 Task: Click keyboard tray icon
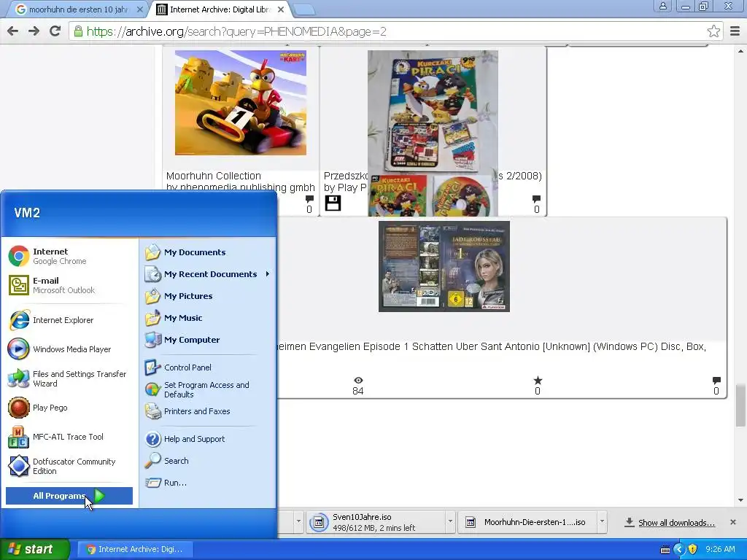pyautogui.click(x=665, y=550)
